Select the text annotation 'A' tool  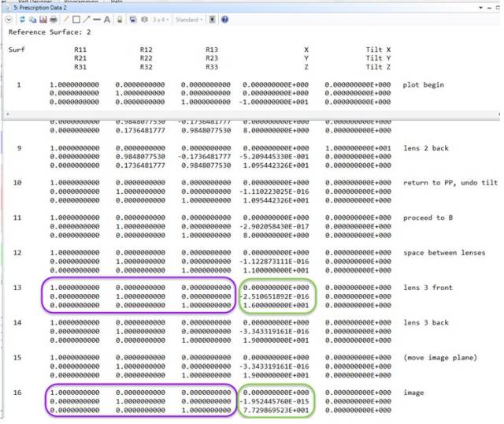point(106,19)
